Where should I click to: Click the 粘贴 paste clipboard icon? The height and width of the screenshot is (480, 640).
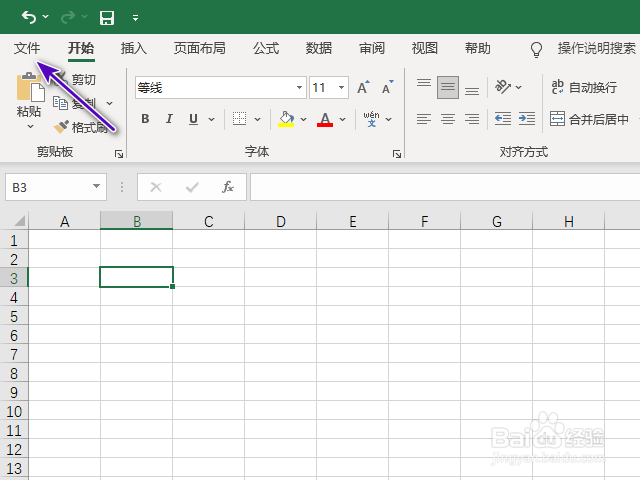click(x=30, y=87)
